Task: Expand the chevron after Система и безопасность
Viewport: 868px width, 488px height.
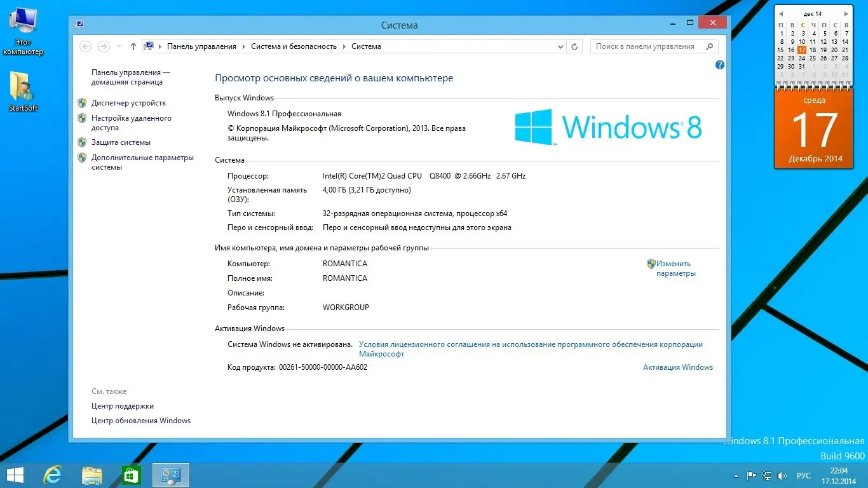Action: [x=344, y=46]
